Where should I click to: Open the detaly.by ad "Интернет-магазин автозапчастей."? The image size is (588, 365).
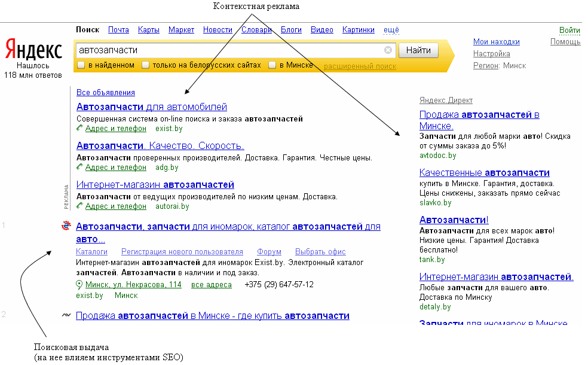[497, 277]
